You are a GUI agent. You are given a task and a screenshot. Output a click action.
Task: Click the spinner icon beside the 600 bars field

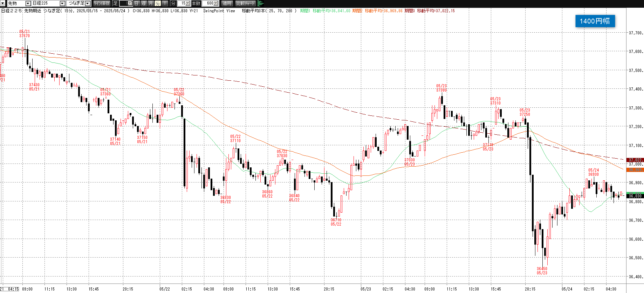tap(216, 4)
